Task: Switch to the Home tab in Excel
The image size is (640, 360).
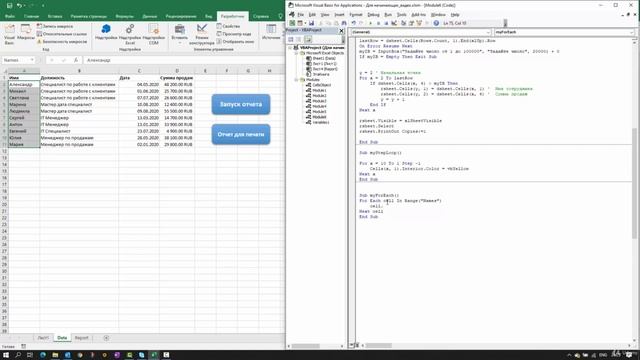Action: [x=31, y=16]
